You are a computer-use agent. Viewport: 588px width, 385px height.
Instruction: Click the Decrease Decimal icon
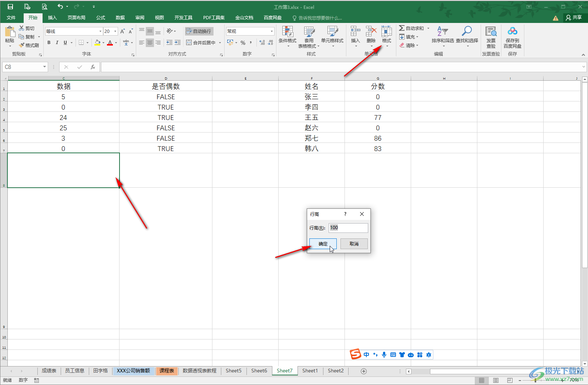(x=271, y=43)
